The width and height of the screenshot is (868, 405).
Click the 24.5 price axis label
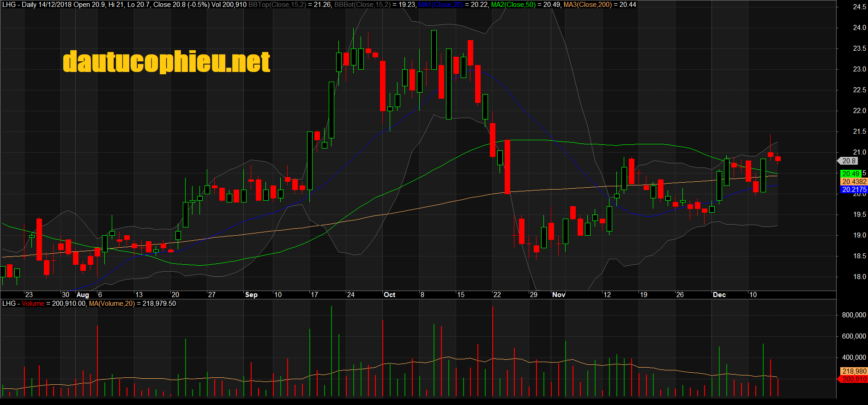tap(859, 7)
